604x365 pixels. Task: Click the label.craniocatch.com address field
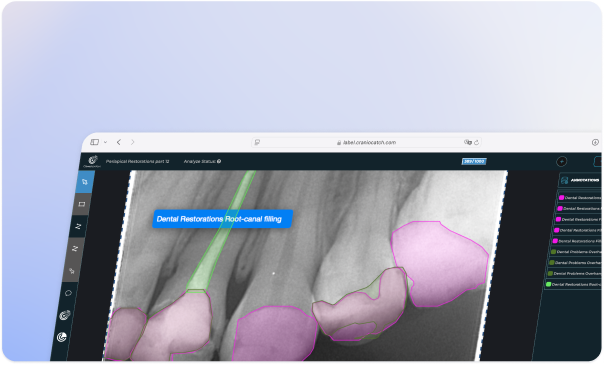[366, 142]
